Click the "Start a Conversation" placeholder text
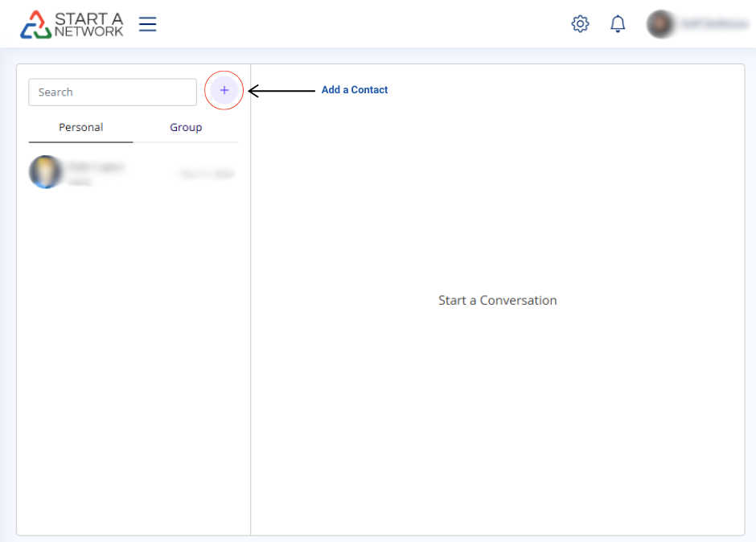The width and height of the screenshot is (756, 542). pos(497,300)
